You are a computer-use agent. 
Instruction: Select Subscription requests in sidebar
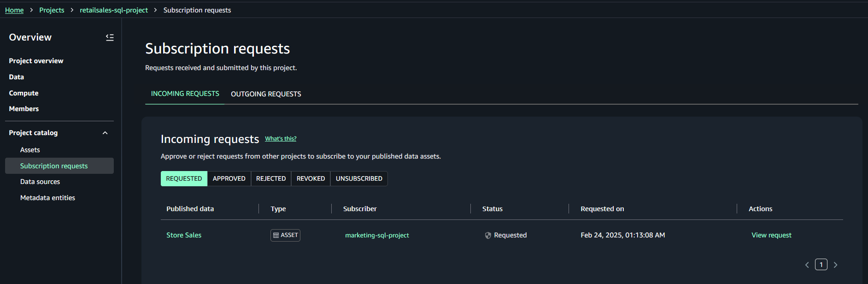tap(59, 166)
